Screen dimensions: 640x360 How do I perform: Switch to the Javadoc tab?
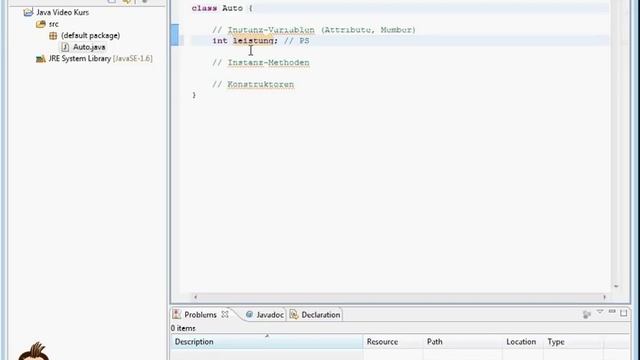point(270,315)
